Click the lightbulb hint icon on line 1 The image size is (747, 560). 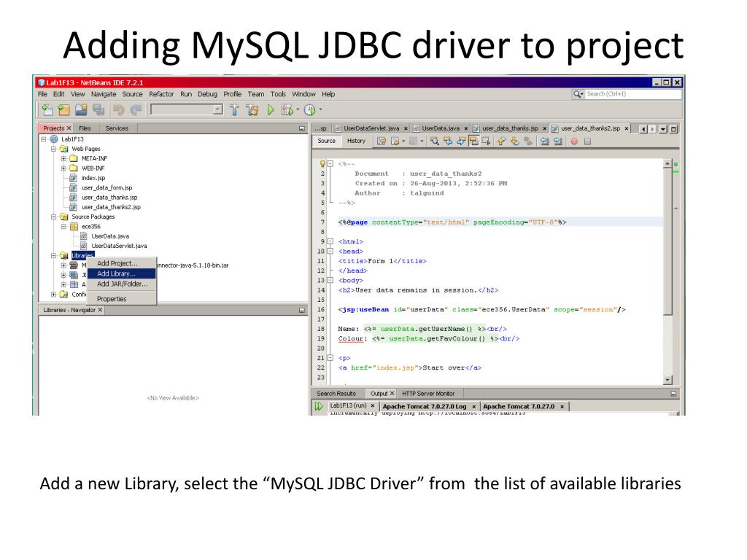tap(322, 164)
